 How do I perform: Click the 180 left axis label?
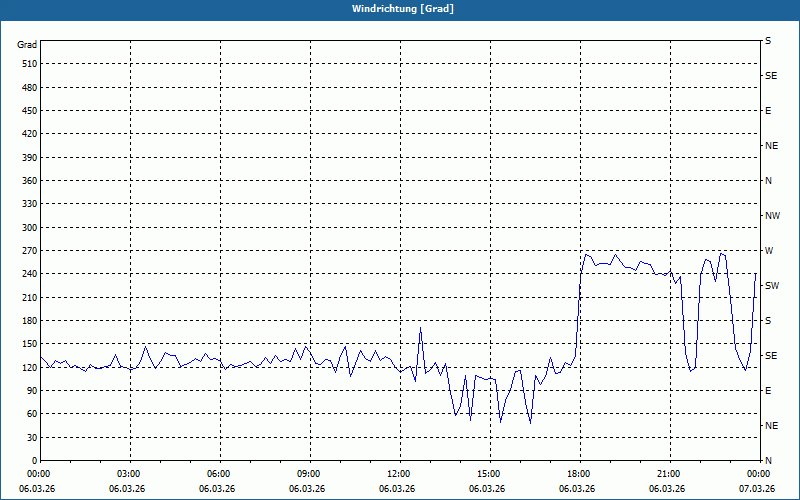click(30, 321)
